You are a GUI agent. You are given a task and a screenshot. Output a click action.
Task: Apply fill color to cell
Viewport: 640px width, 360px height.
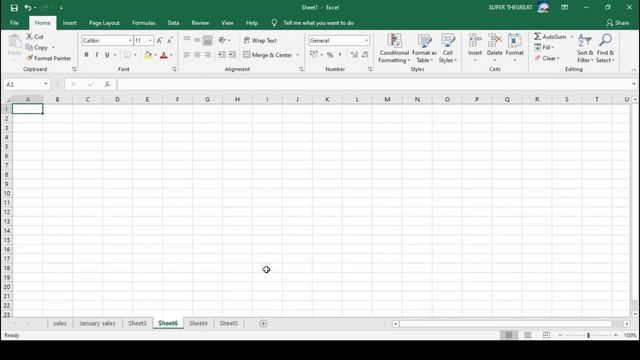coord(148,55)
